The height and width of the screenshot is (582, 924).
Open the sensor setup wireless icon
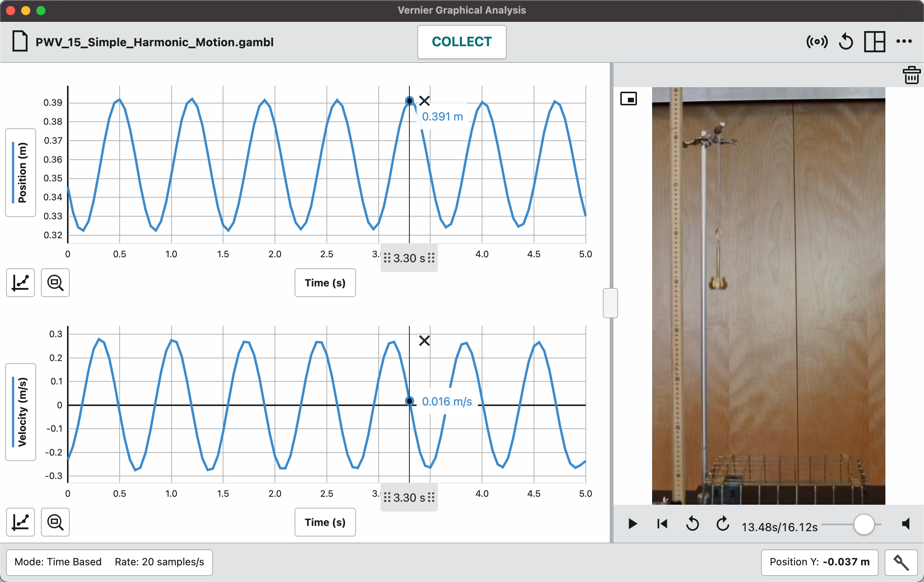[816, 41]
